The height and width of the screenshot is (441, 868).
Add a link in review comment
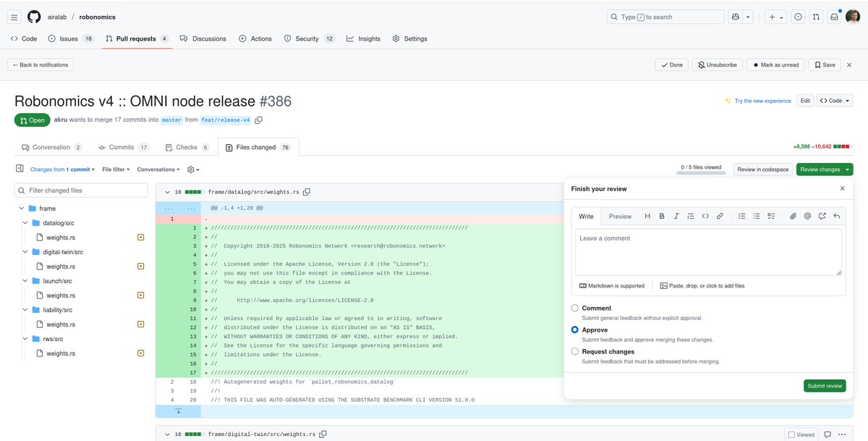point(720,216)
